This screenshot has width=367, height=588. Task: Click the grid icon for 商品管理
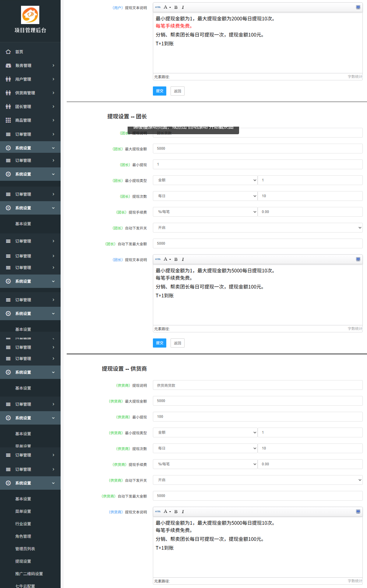click(x=8, y=120)
